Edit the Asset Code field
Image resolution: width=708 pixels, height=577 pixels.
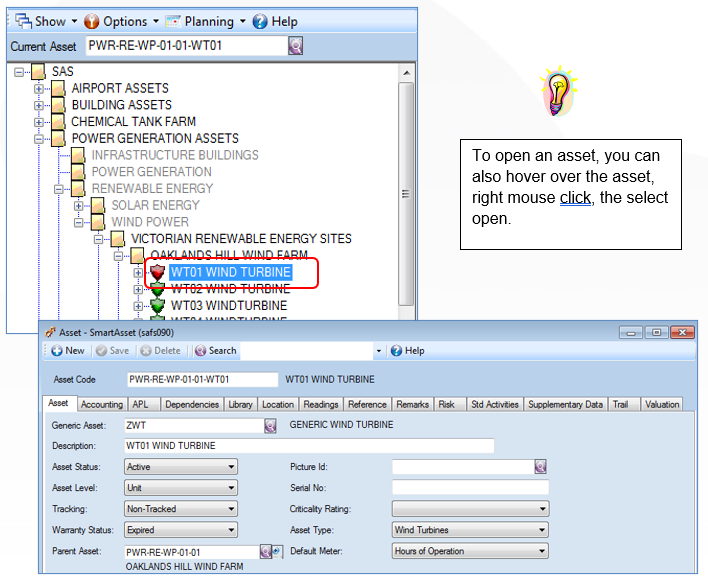(x=202, y=379)
